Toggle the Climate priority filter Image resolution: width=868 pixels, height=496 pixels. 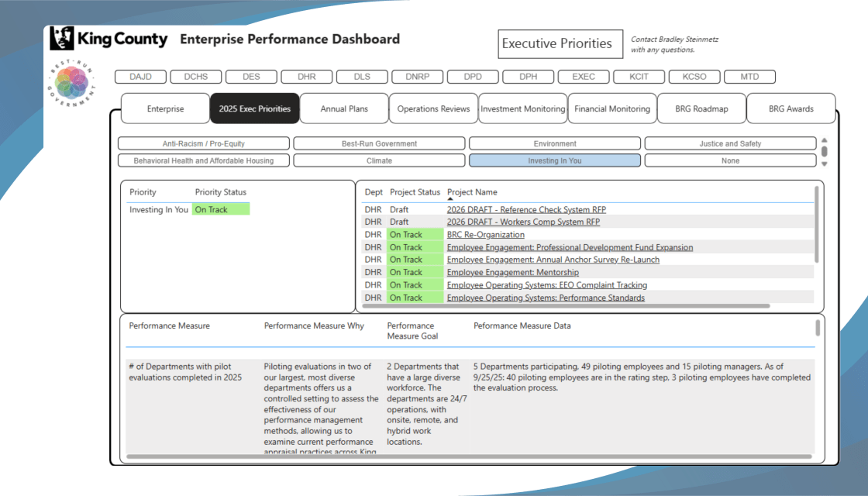[379, 160]
